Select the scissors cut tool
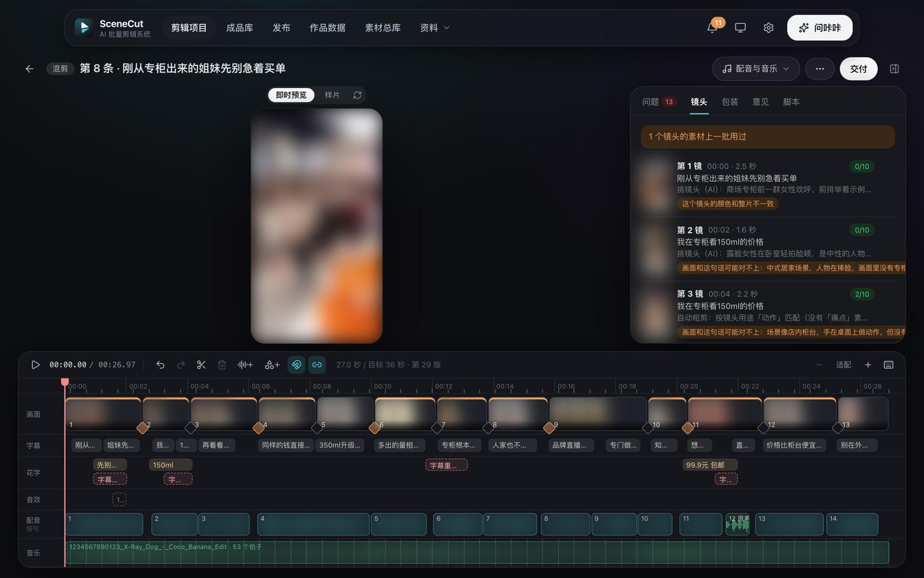The width and height of the screenshot is (924, 578). point(201,365)
